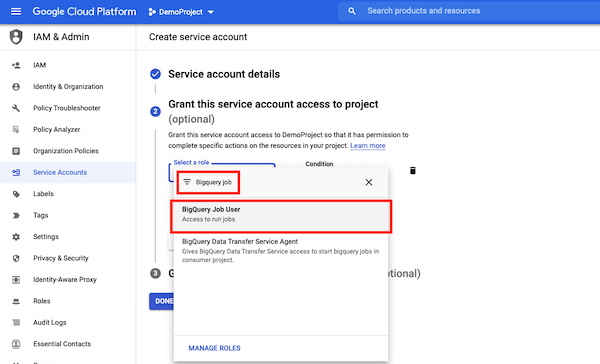
Task: Open Roles in sidebar
Action: click(41, 301)
